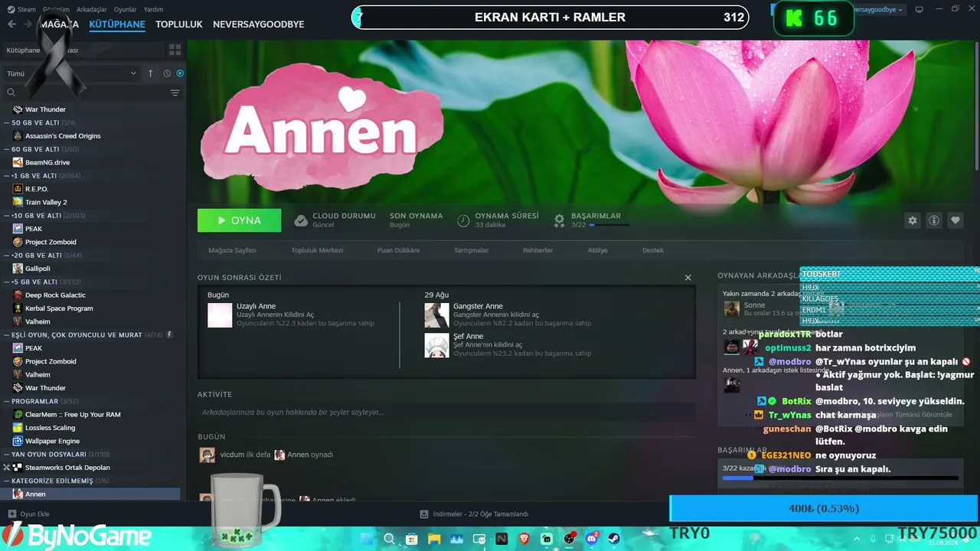Toggle the ready-to-play filter icon
This screenshot has width=980, height=551.
(x=180, y=73)
